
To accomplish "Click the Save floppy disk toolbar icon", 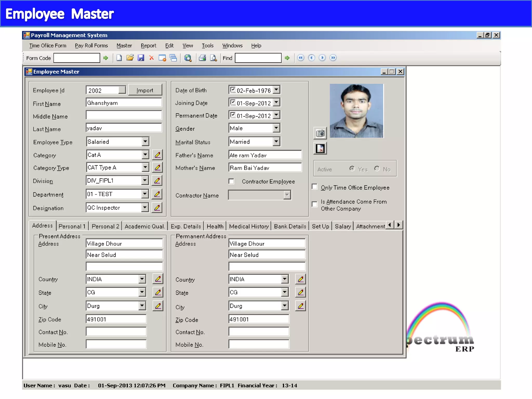I will point(141,58).
